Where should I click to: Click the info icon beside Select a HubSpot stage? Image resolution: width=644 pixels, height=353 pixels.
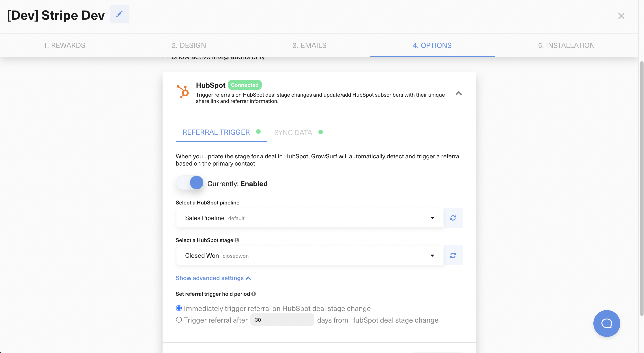click(x=237, y=240)
